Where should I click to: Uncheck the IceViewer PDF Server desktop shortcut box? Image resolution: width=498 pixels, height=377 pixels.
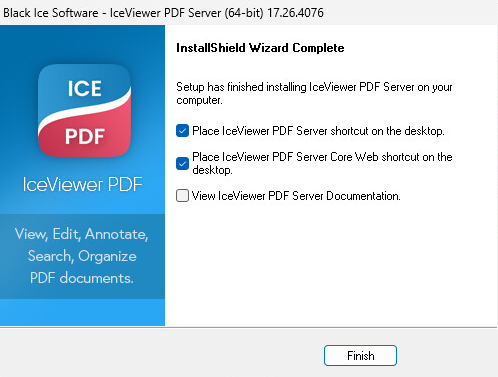(x=182, y=131)
